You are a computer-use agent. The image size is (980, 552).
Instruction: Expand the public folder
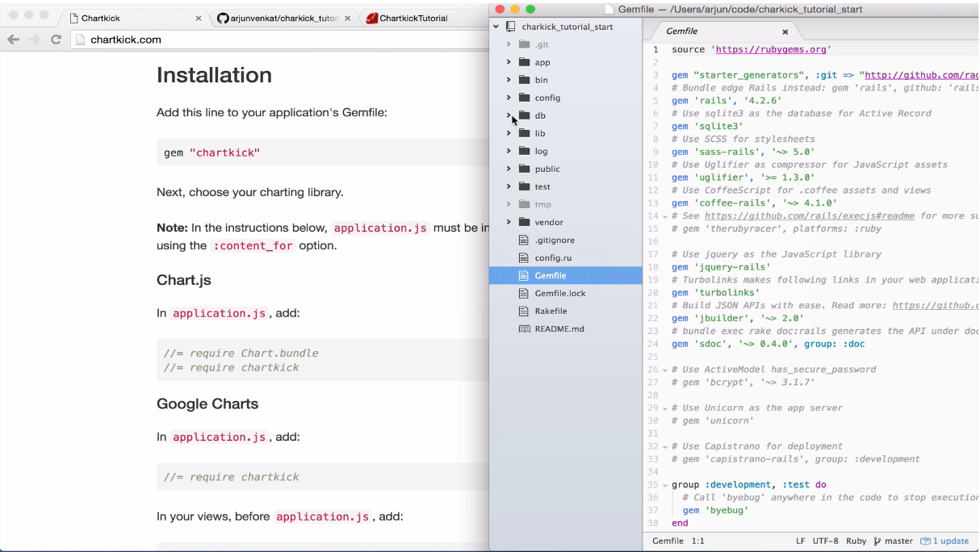(x=509, y=169)
